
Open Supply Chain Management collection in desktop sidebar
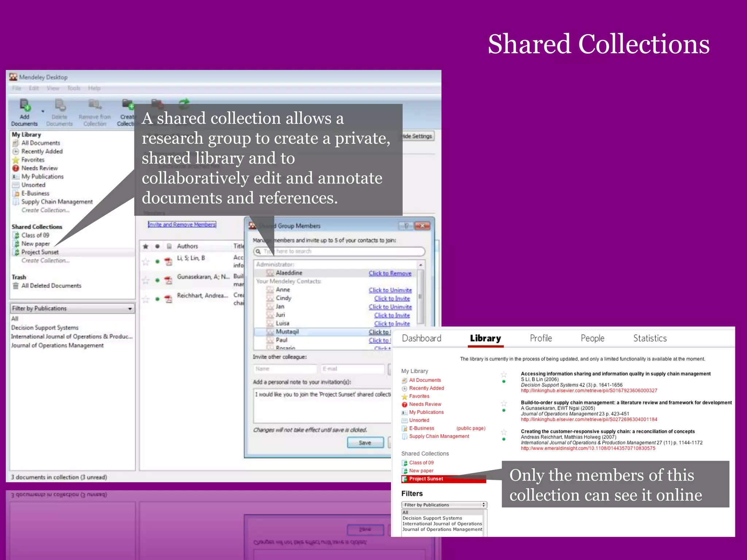pos(57,202)
